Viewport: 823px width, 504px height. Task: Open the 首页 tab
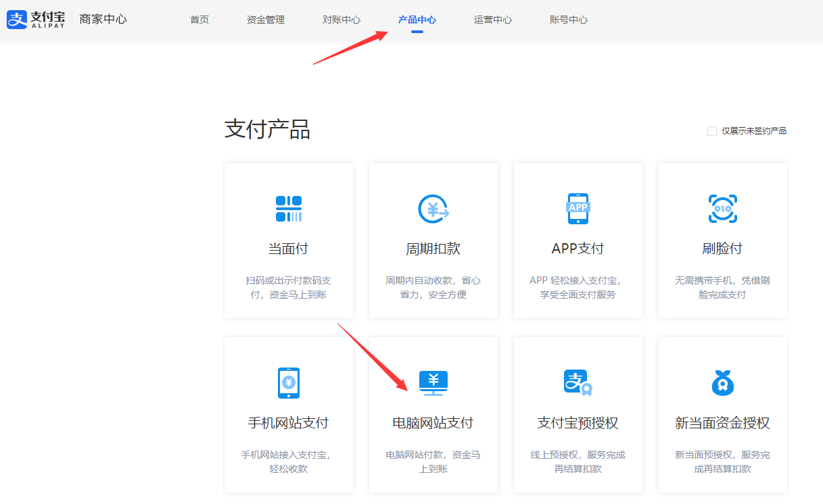[x=199, y=20]
